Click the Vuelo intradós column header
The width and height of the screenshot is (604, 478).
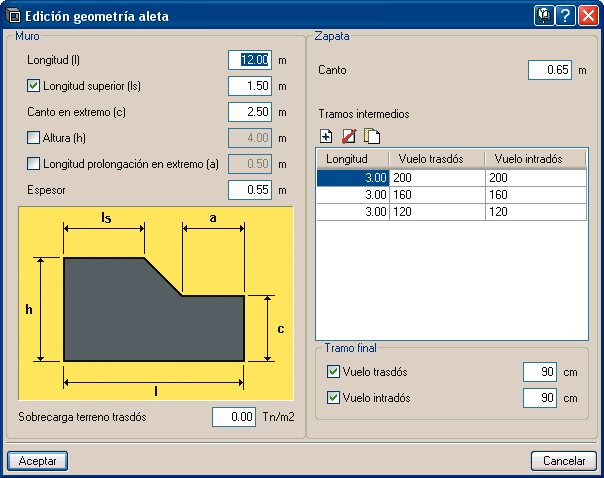535,159
